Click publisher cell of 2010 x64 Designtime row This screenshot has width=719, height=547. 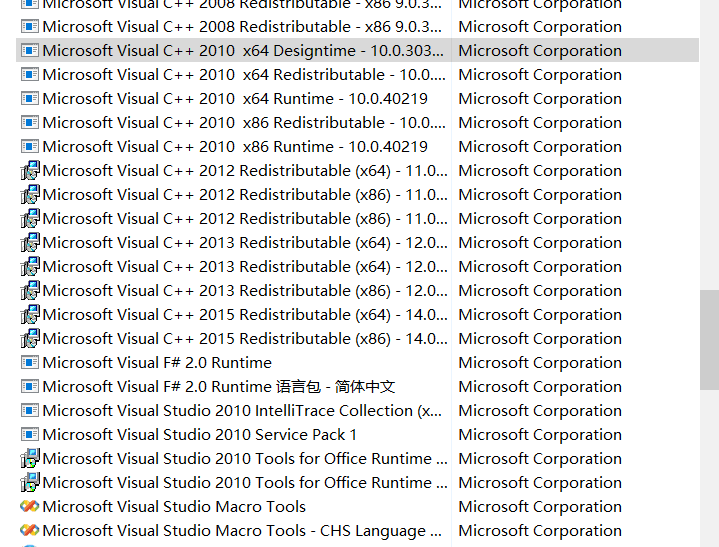coord(540,50)
